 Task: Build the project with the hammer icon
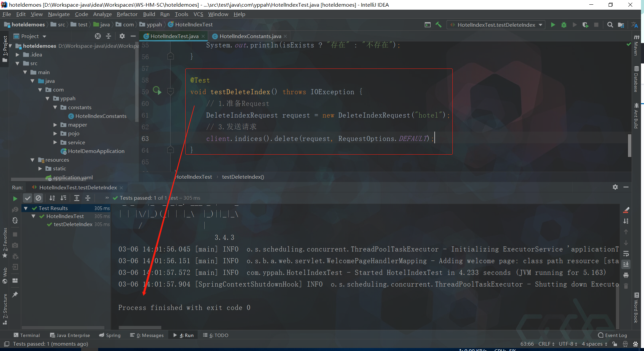[438, 25]
